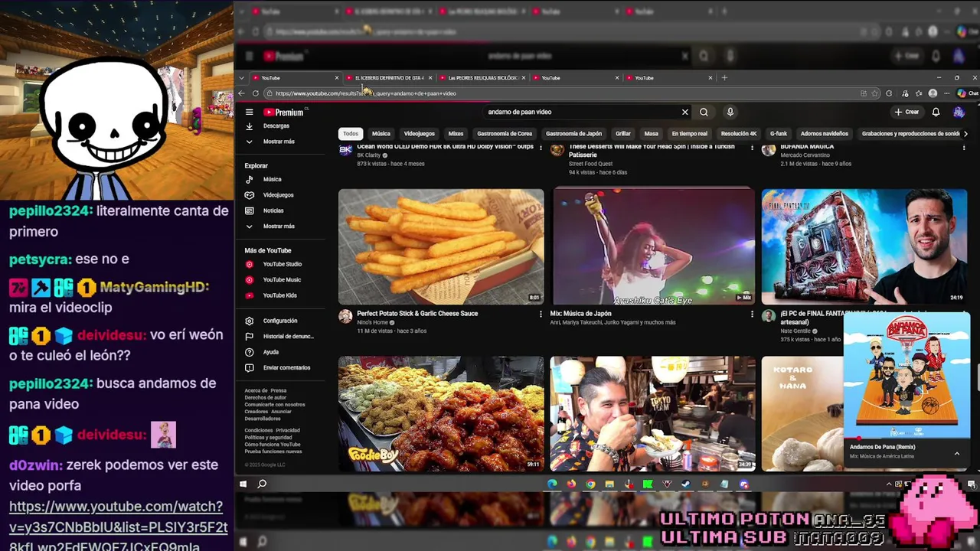Open the YouTube hamburger guide menu
980x551 pixels.
(249, 112)
